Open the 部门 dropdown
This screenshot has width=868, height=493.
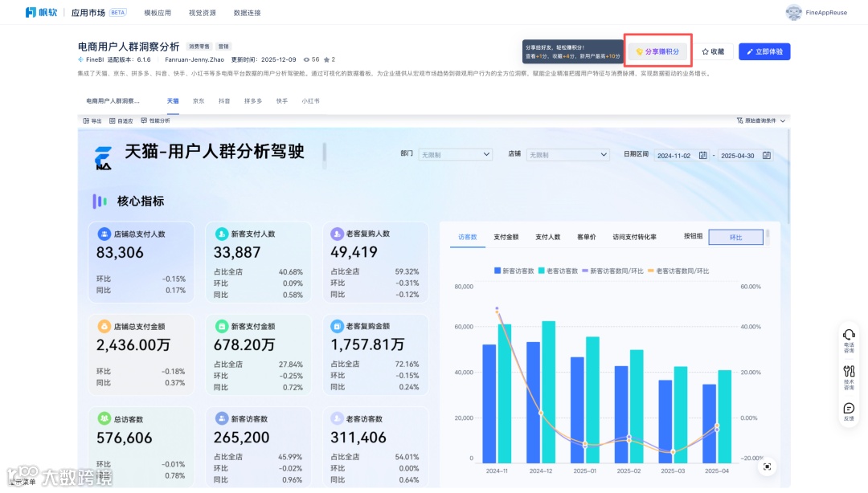click(x=455, y=155)
